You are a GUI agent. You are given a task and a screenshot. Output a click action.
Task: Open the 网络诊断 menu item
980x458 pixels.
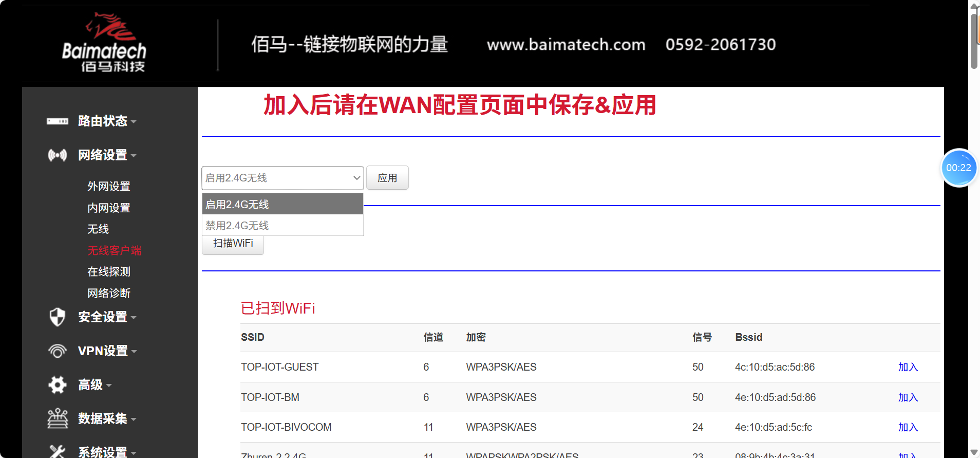click(109, 293)
